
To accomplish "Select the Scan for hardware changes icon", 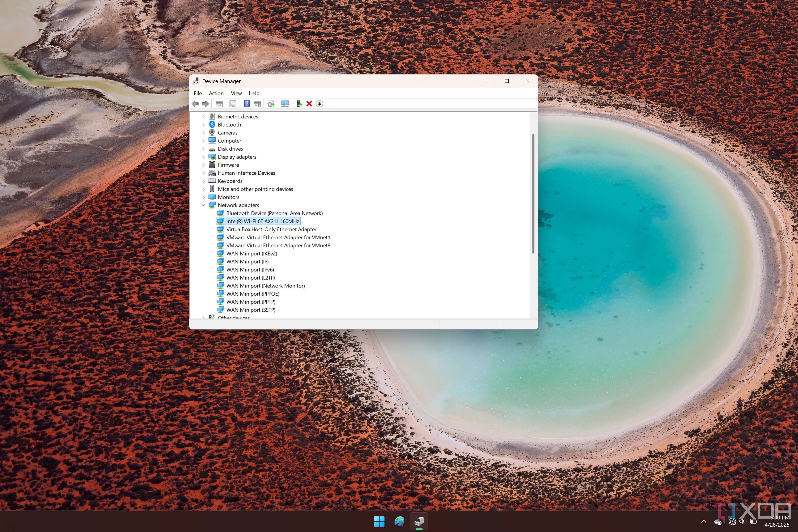I will [x=284, y=104].
